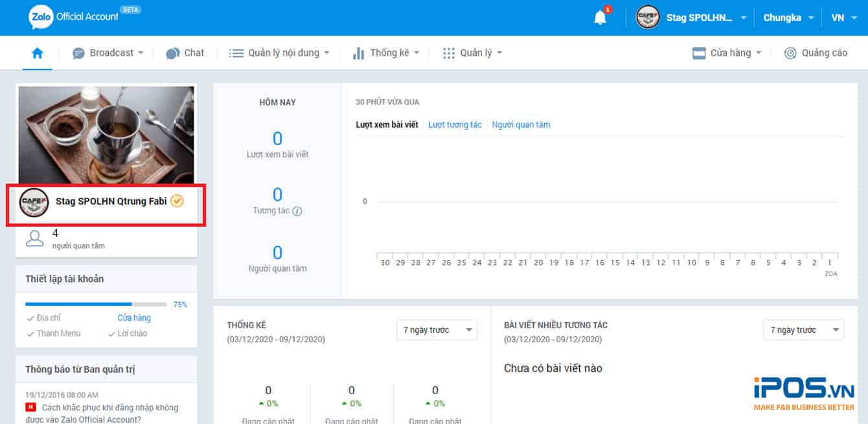Select the Lượt tương tác tab
Viewport: 868px width, 424px height.
pyautogui.click(x=455, y=124)
